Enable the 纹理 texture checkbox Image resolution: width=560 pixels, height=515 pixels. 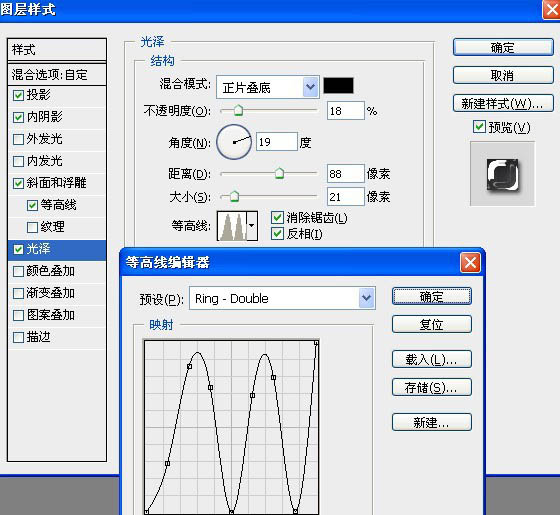32,228
